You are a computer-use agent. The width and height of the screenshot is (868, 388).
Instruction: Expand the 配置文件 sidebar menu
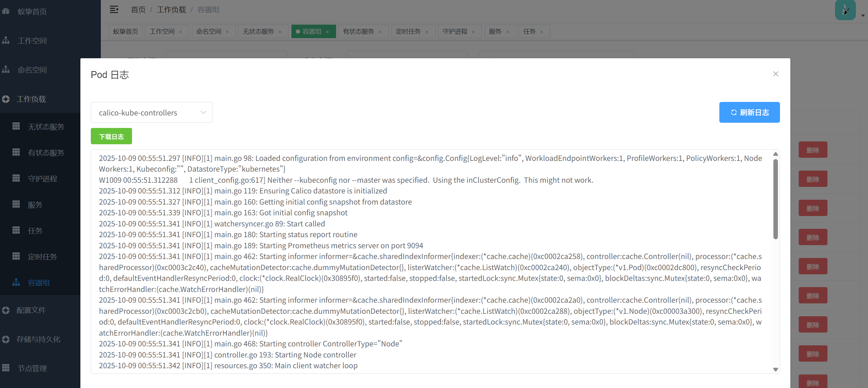[31, 310]
